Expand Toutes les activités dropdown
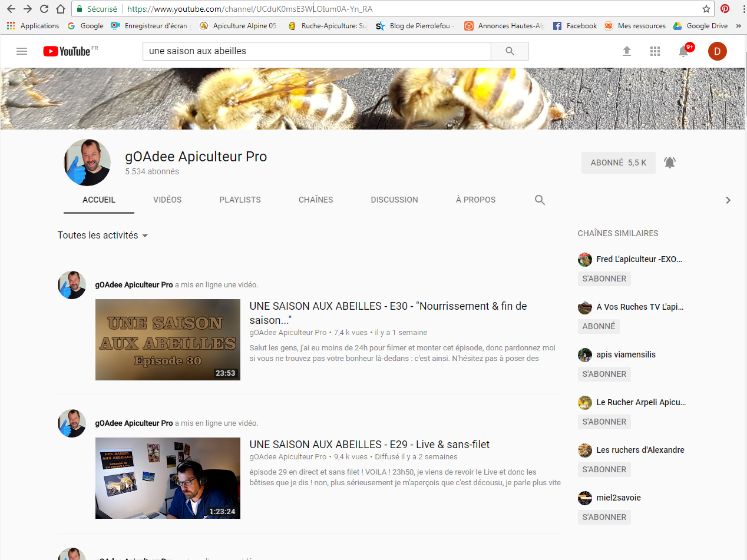Viewport: 747px width, 560px height. click(x=103, y=236)
